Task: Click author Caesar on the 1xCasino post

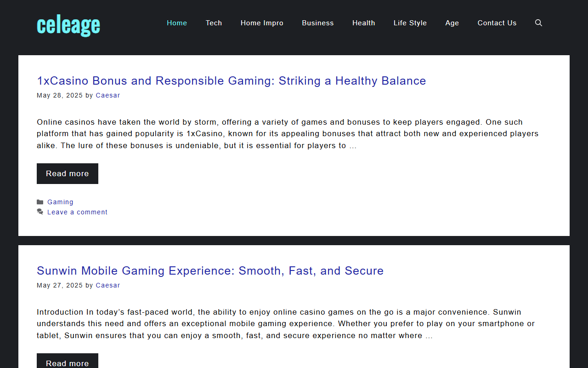Action: coord(108,95)
